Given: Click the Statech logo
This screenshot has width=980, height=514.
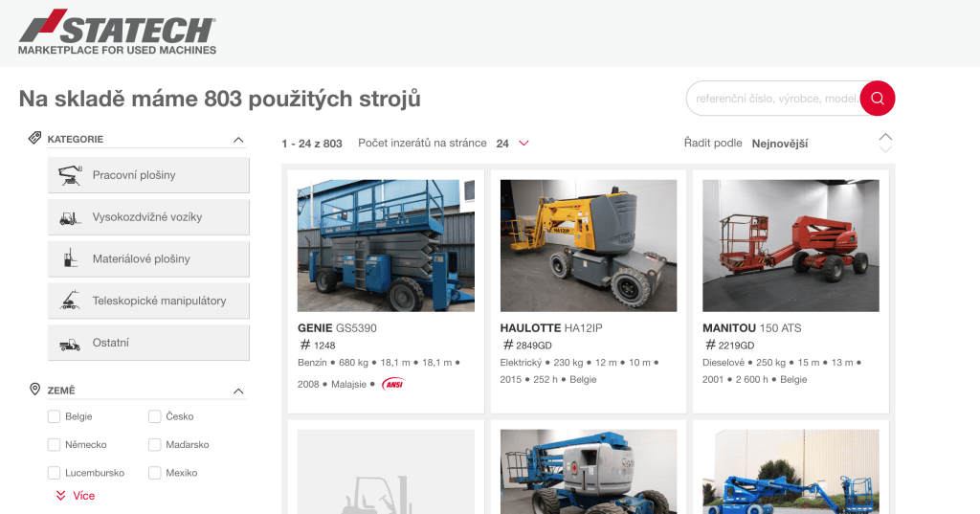Looking at the screenshot, I should [117, 33].
